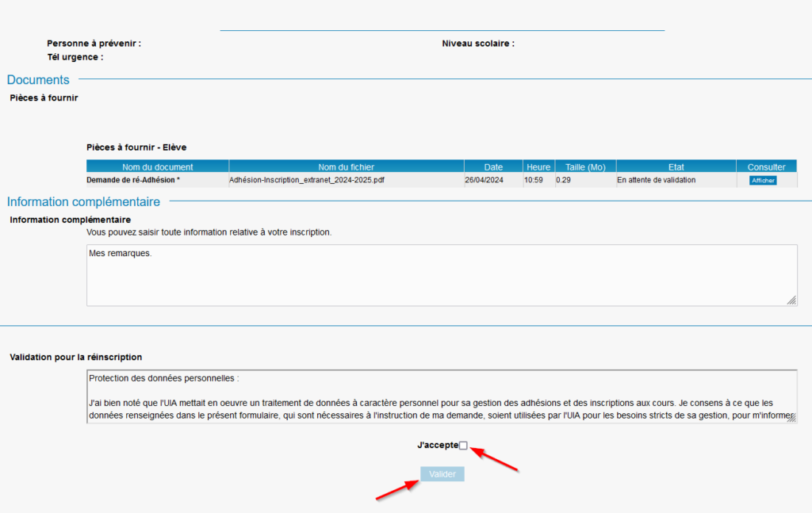This screenshot has width=812, height=513.
Task: Click the Date column header
Action: tap(493, 167)
